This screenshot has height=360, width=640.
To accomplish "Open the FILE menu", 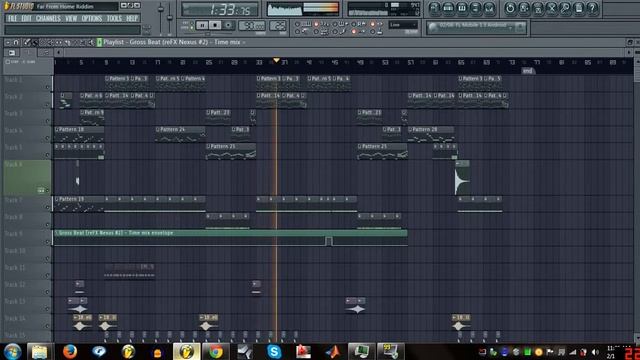I will (x=12, y=18).
